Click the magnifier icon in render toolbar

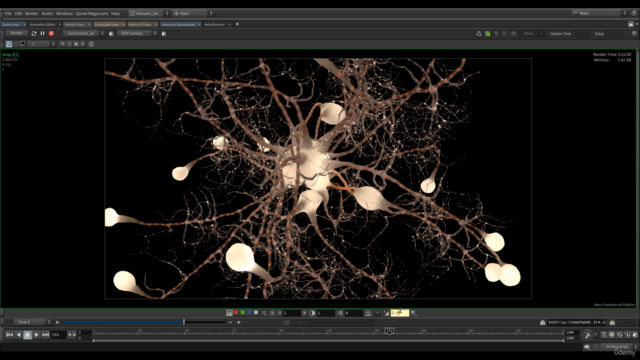pyautogui.click(x=505, y=33)
